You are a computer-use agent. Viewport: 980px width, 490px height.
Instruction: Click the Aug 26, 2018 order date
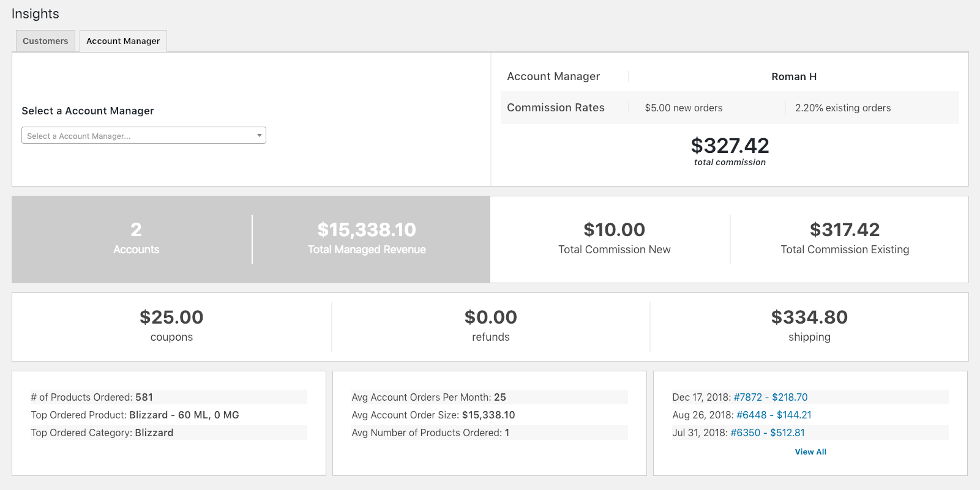click(x=703, y=415)
